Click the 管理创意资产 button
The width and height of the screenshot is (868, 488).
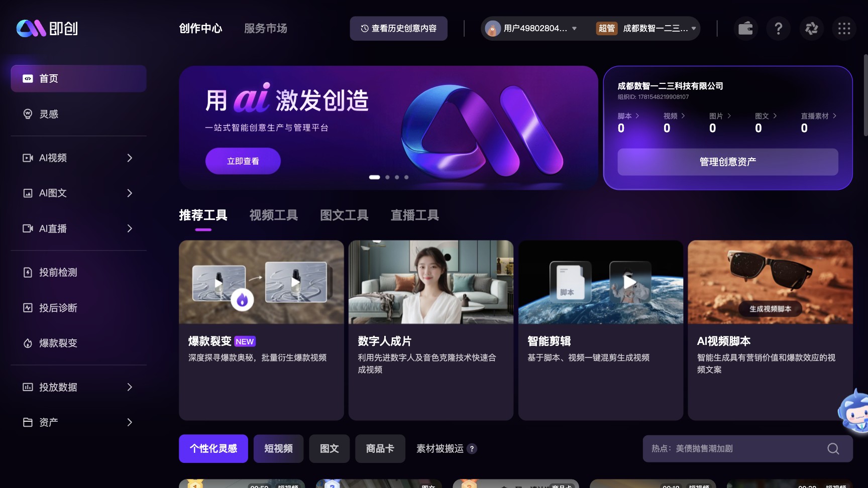tap(727, 162)
